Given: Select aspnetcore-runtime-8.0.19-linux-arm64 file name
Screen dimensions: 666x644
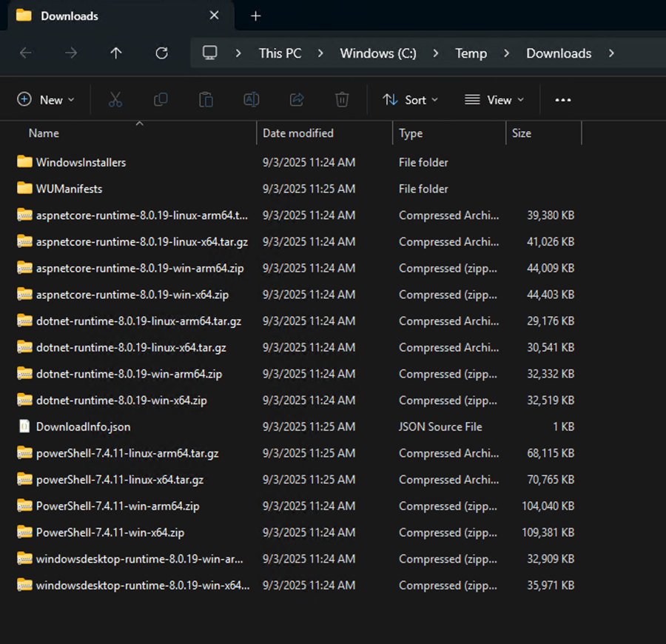Looking at the screenshot, I should point(142,215).
